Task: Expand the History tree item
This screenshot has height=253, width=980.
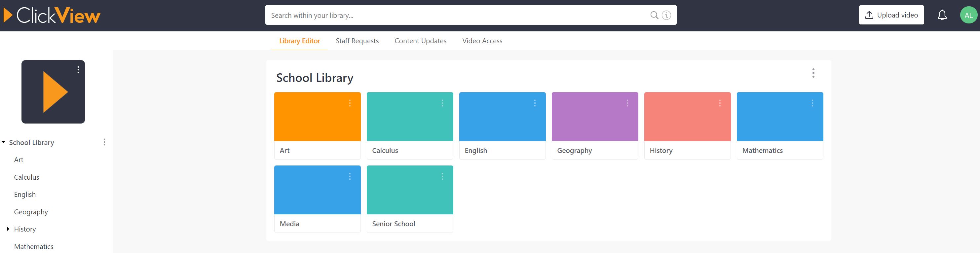Action: coord(8,229)
